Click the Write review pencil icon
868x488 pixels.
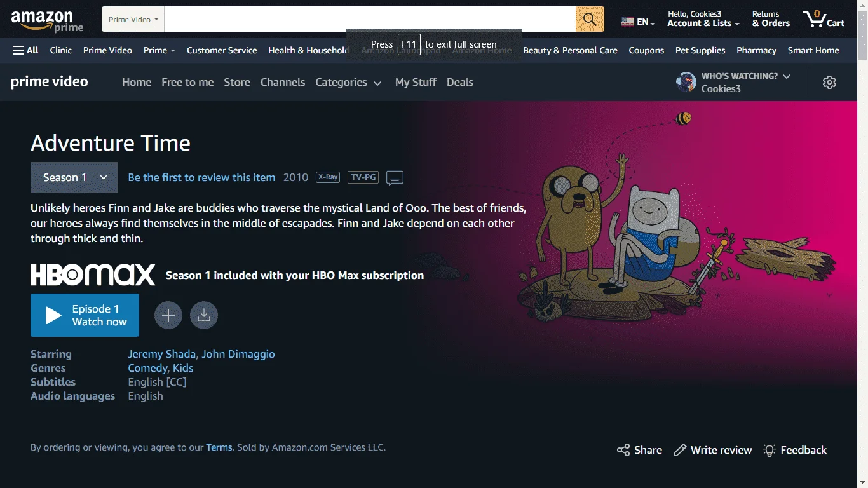pos(680,450)
